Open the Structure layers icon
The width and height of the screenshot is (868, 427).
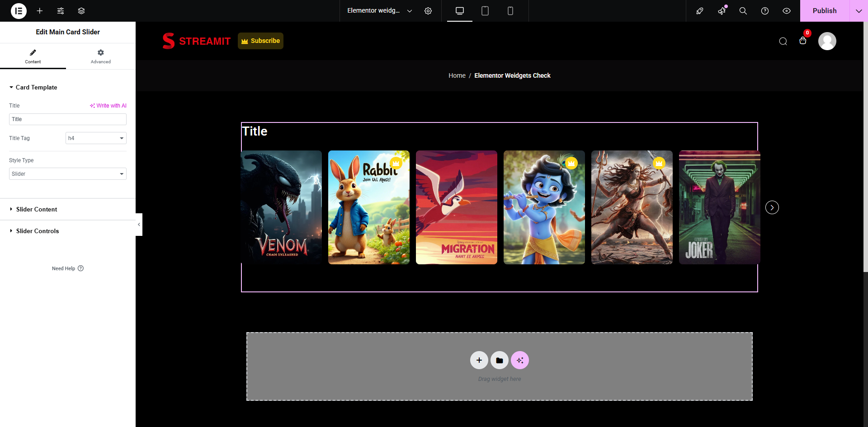(x=81, y=11)
